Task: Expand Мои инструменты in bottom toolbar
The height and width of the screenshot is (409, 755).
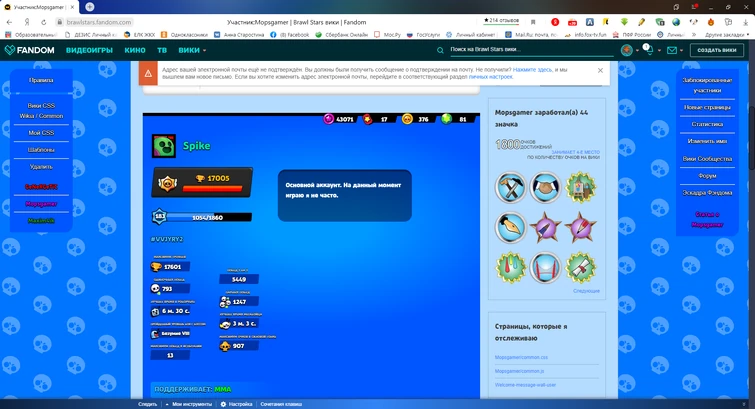Action: [189, 404]
